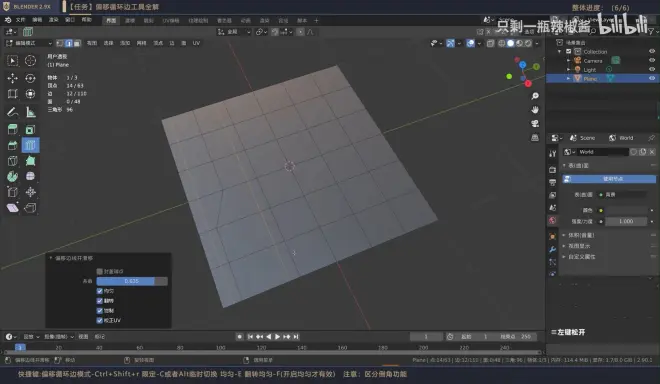The width and height of the screenshot is (660, 384).
Task: Open the Edit Mode dropdown
Action: 29,43
